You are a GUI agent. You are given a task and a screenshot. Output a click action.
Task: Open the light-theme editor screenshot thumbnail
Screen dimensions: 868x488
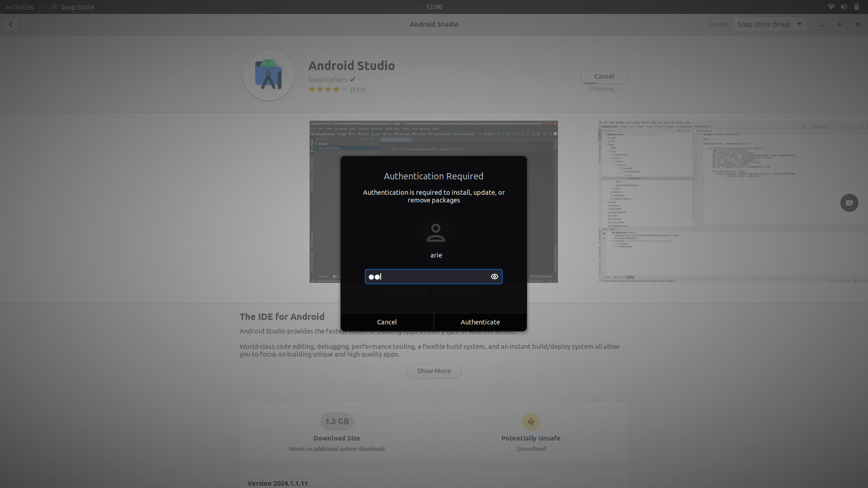click(733, 202)
